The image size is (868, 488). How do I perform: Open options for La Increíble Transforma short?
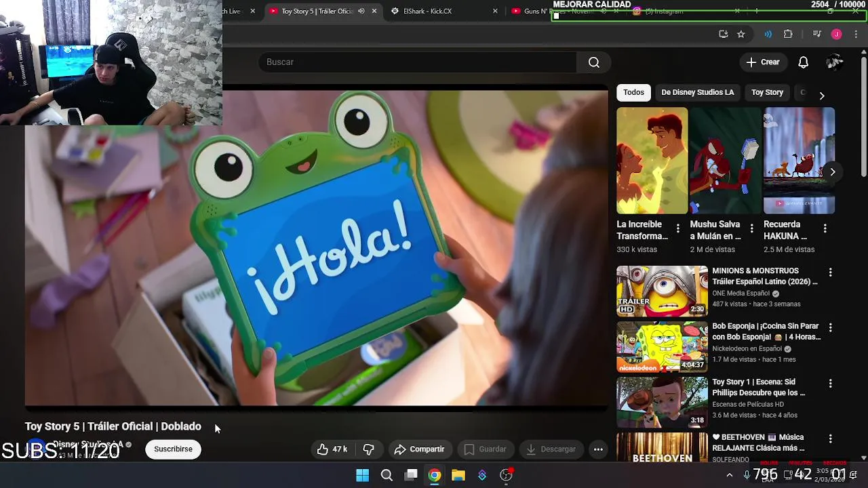[677, 229]
